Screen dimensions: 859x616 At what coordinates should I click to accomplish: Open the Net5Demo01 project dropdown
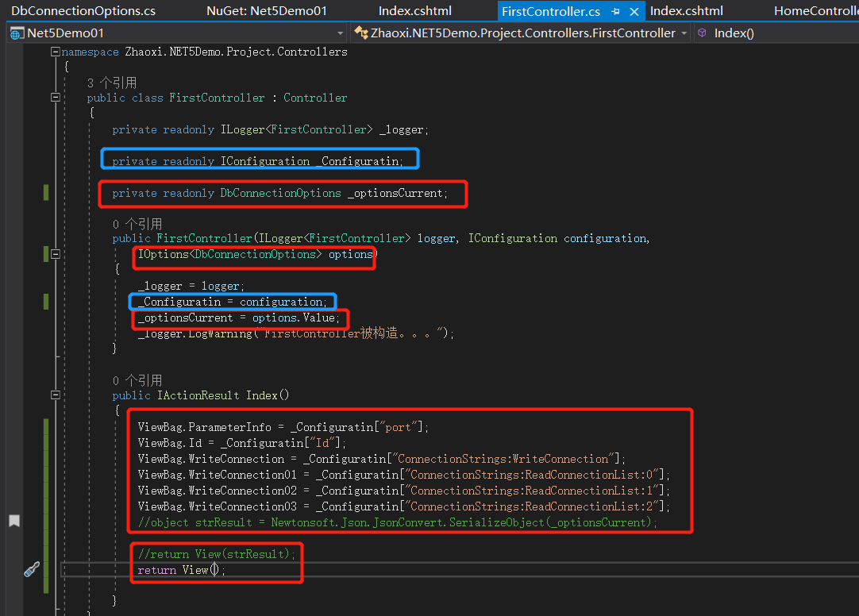(x=341, y=33)
